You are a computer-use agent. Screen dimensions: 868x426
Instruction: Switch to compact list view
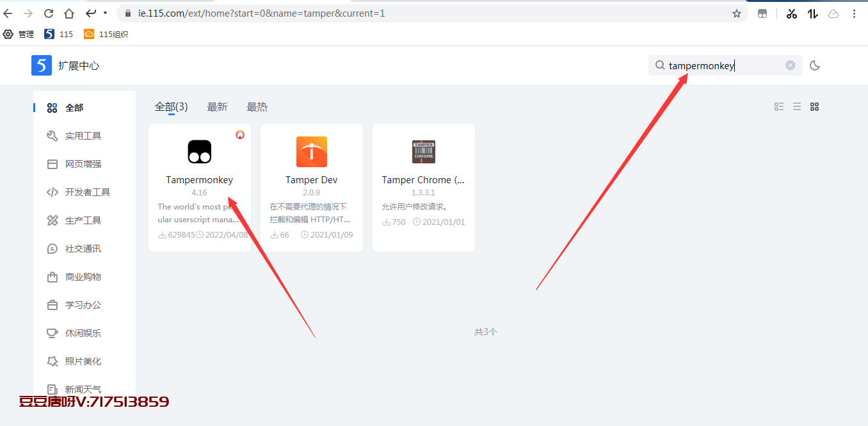pyautogui.click(x=796, y=107)
